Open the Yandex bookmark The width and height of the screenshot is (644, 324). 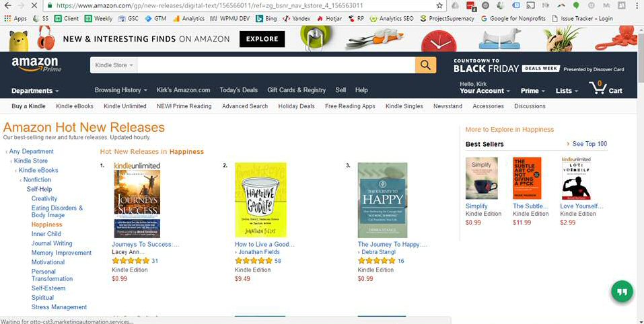[297, 18]
